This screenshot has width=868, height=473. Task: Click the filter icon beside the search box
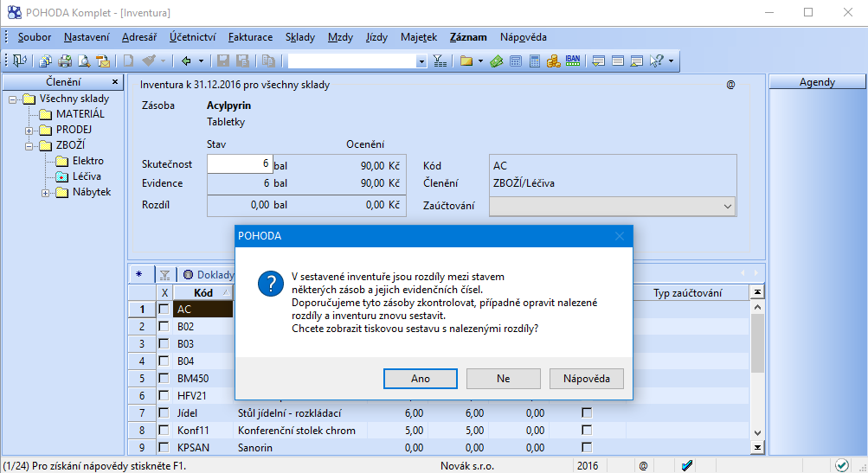click(440, 61)
